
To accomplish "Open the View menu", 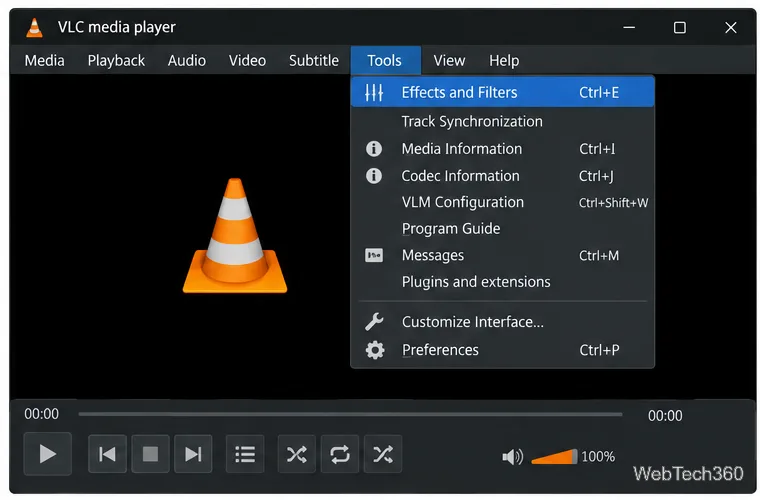I will click(449, 61).
